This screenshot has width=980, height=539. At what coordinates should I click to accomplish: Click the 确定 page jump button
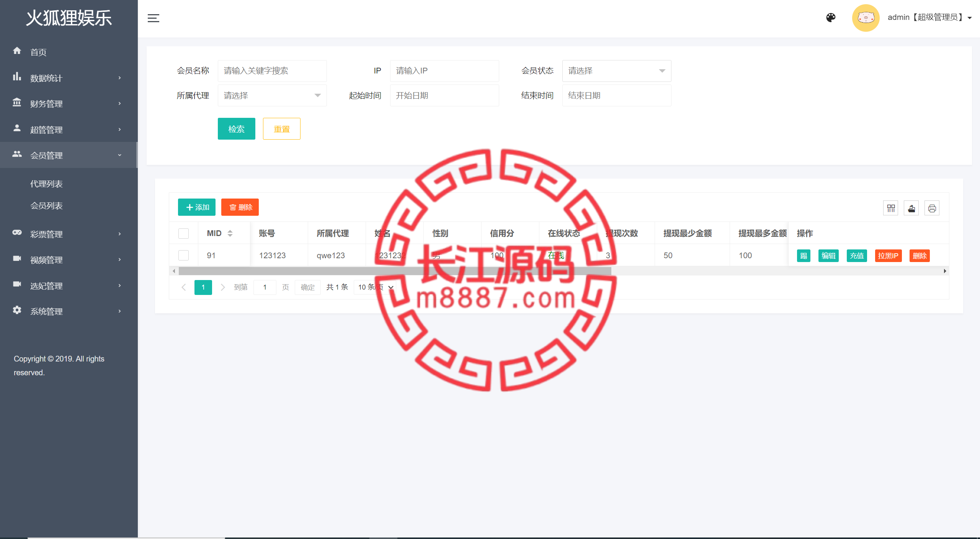coord(308,287)
